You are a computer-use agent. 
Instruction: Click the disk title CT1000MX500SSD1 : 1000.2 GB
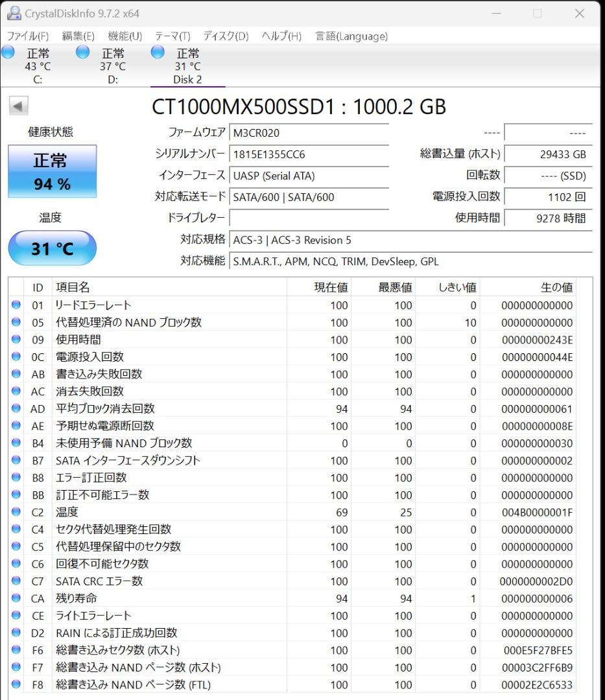[299, 107]
